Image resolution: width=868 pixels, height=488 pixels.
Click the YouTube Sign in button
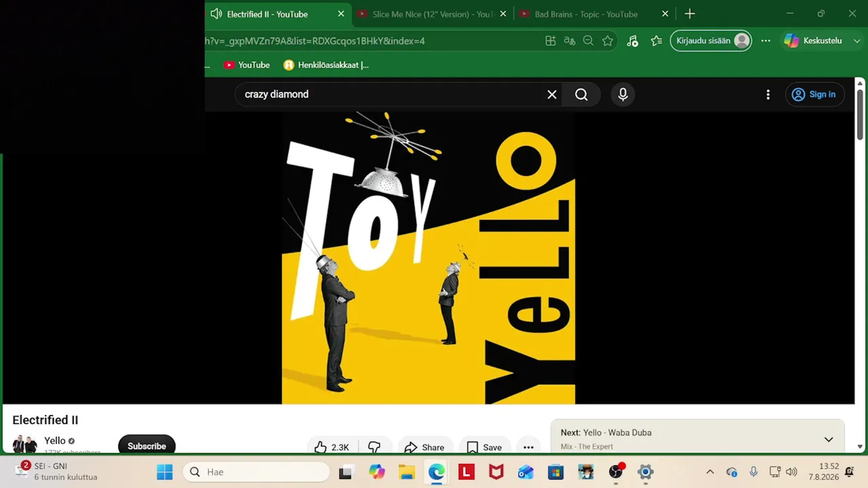tap(814, 94)
